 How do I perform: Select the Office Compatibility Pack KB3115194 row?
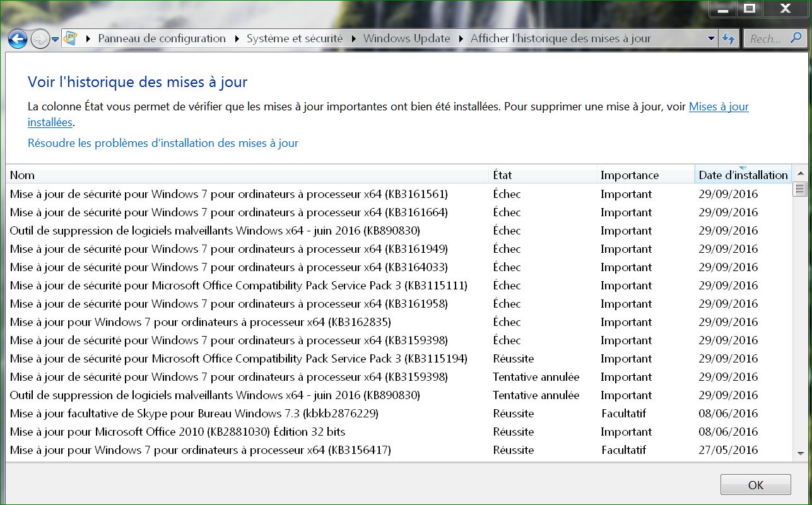click(399, 358)
